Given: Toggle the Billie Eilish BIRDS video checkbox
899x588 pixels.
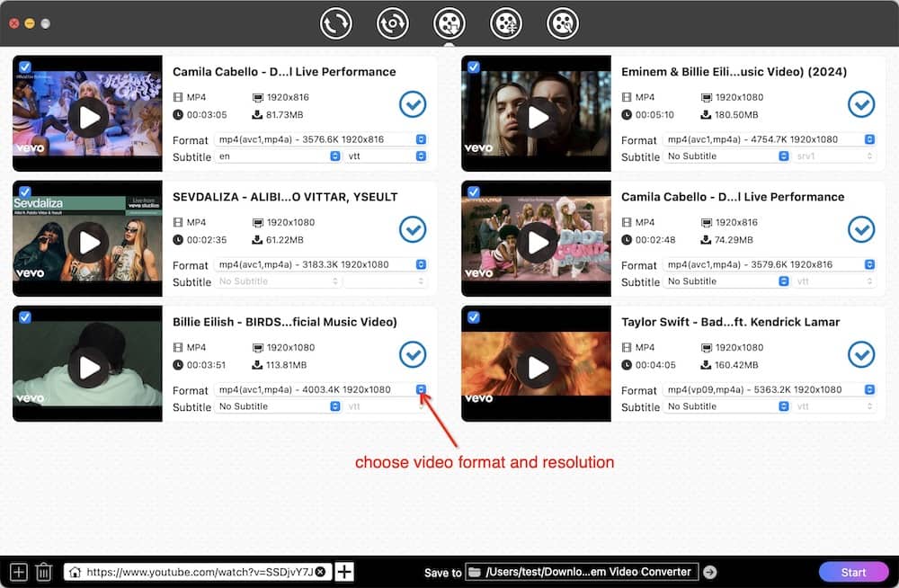Looking at the screenshot, I should coord(24,316).
